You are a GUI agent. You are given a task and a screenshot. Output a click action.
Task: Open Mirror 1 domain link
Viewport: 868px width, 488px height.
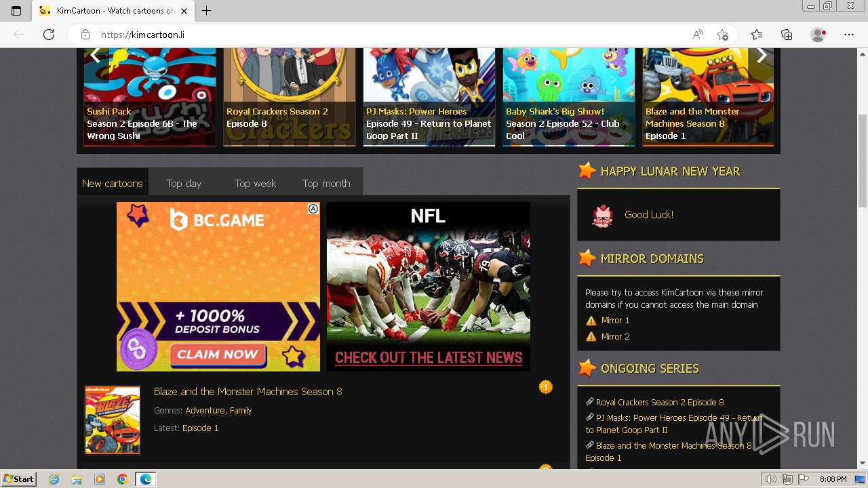tap(616, 320)
